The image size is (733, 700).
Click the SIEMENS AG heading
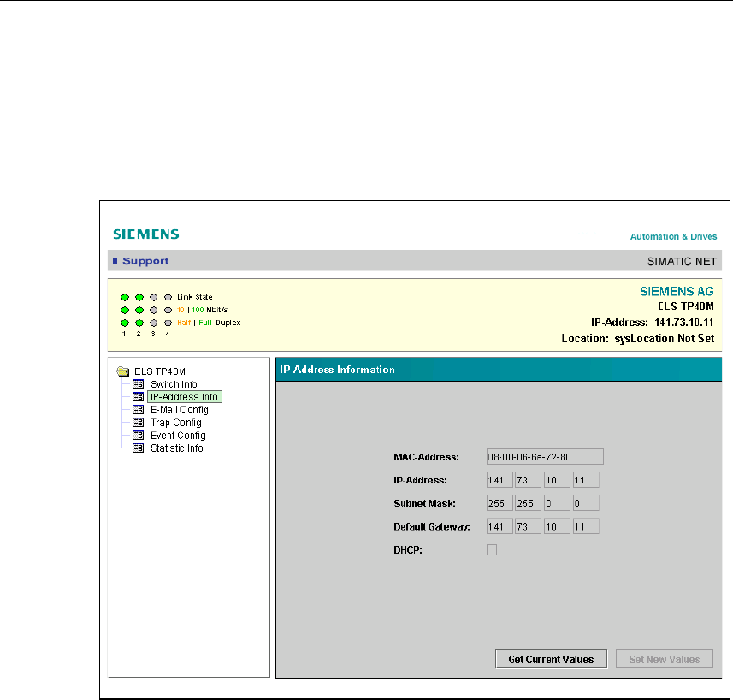677,291
